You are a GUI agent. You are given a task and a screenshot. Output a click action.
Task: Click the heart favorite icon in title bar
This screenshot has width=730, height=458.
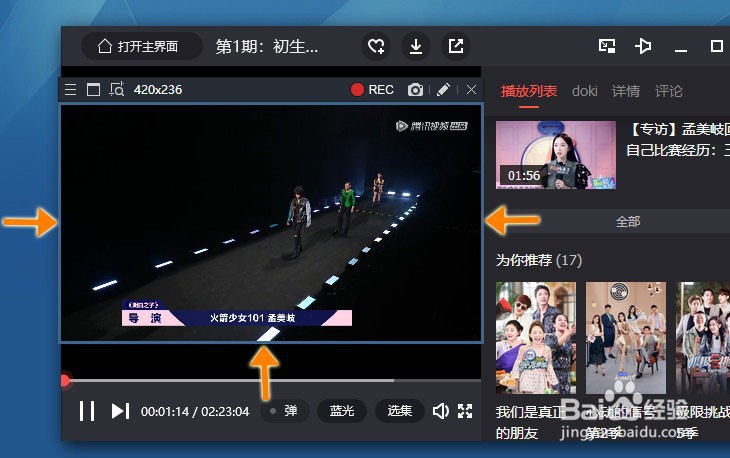click(x=376, y=46)
